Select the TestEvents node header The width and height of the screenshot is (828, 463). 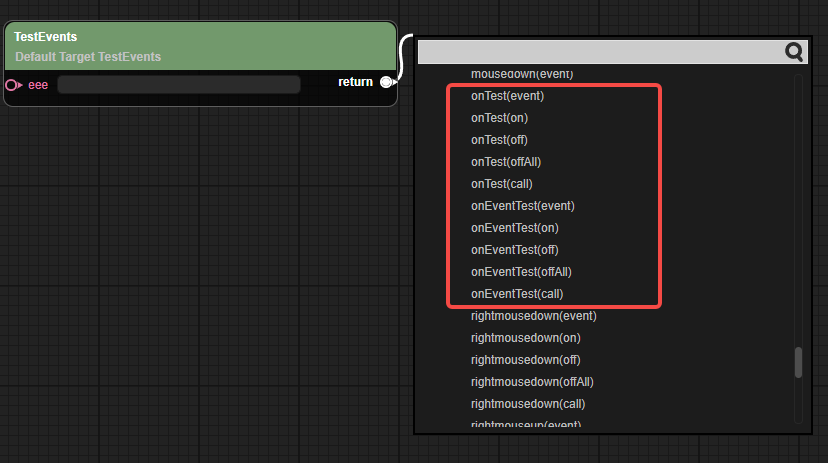[200, 46]
